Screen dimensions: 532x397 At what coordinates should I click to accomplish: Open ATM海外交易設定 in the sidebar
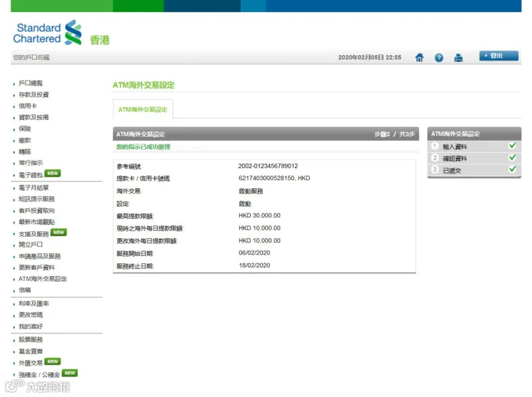(x=43, y=279)
